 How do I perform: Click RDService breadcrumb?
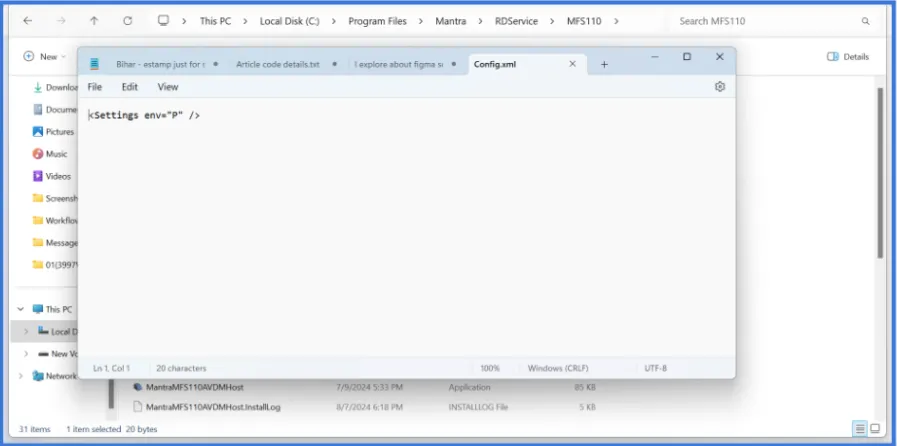pos(516,21)
